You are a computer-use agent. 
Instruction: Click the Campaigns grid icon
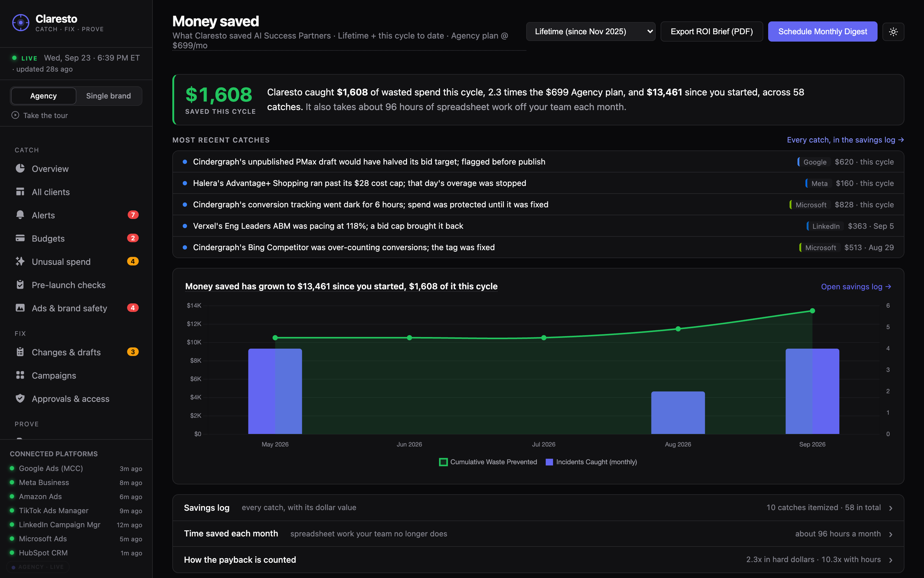pyautogui.click(x=20, y=376)
